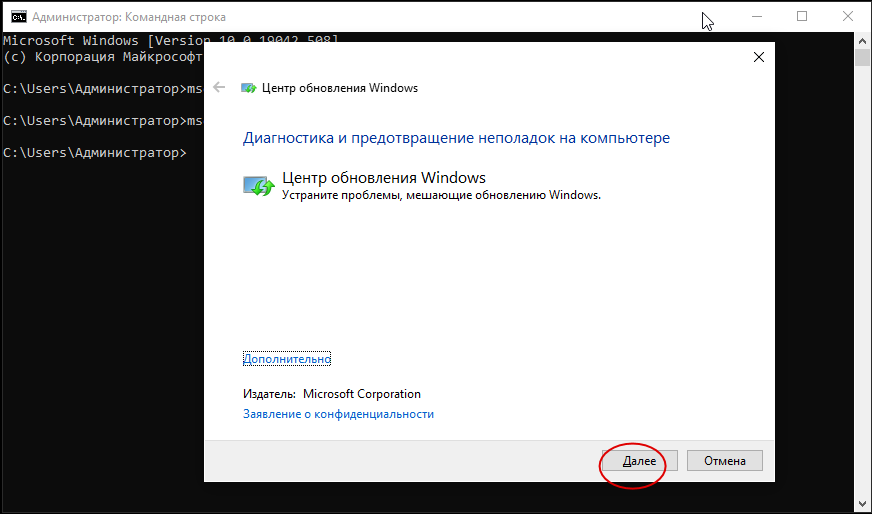The image size is (872, 514).
Task: Expand the Дополнительно advanced options link
Action: pos(286,359)
